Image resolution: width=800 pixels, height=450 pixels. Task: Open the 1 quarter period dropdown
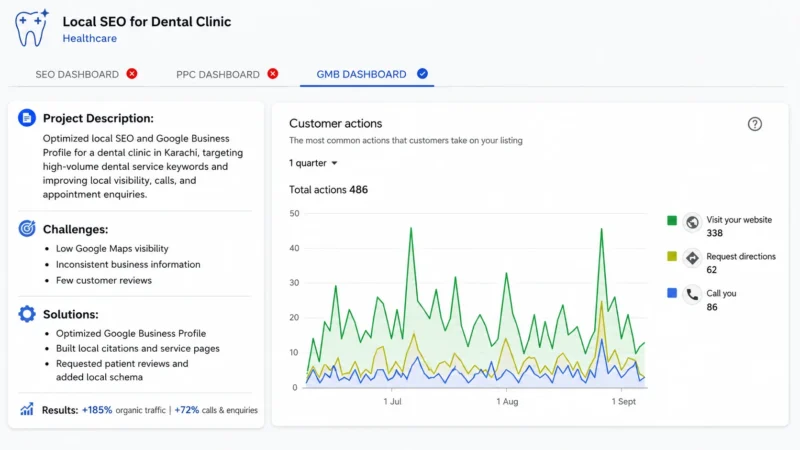[x=313, y=163]
